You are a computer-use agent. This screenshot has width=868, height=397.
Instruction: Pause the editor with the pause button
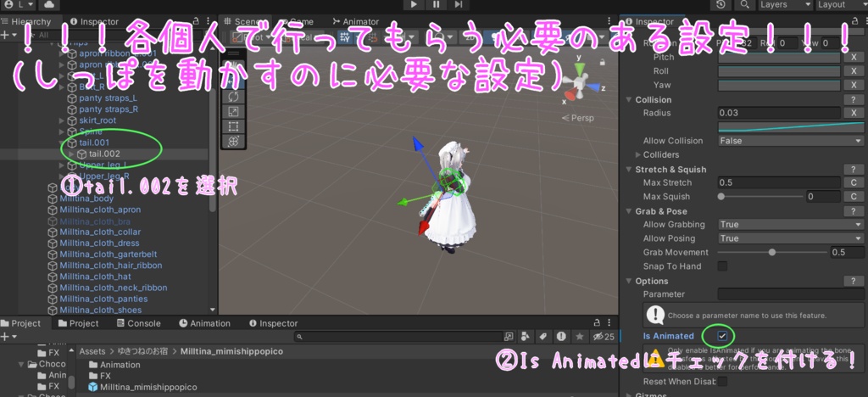point(437,4)
